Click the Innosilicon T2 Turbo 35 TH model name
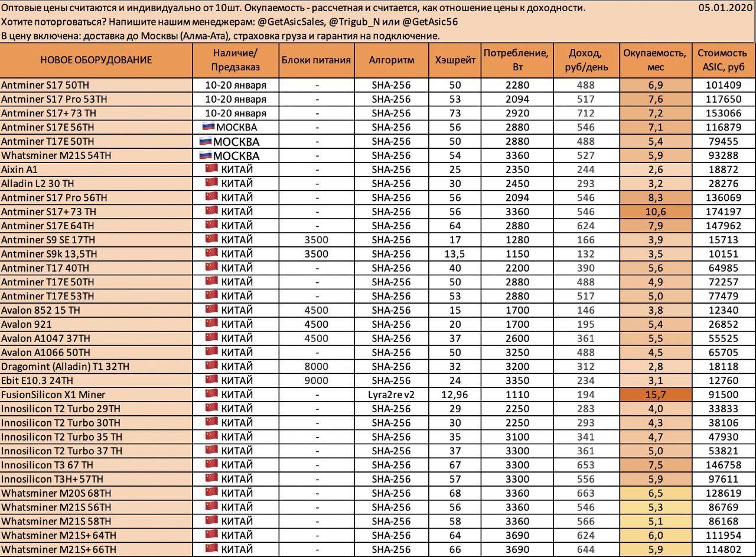756x557 pixels. click(62, 437)
